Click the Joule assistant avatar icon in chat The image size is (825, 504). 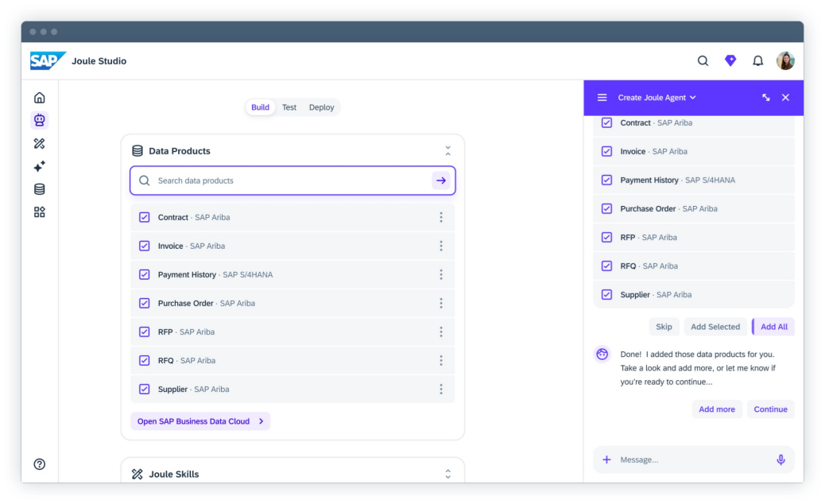tap(602, 354)
